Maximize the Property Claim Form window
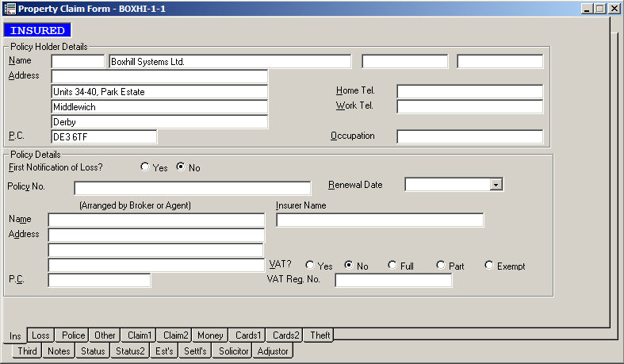Screen dimensions: 624x364 [x=600, y=8]
